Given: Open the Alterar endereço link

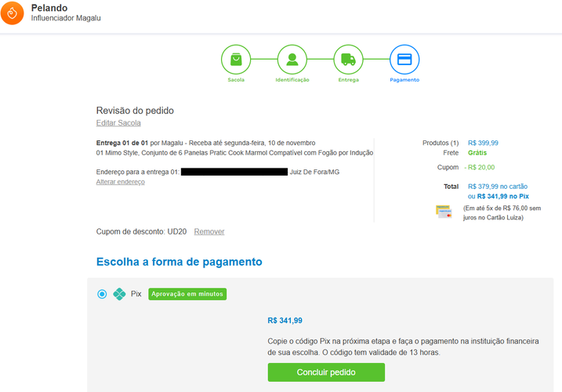Looking at the screenshot, I should point(120,182).
